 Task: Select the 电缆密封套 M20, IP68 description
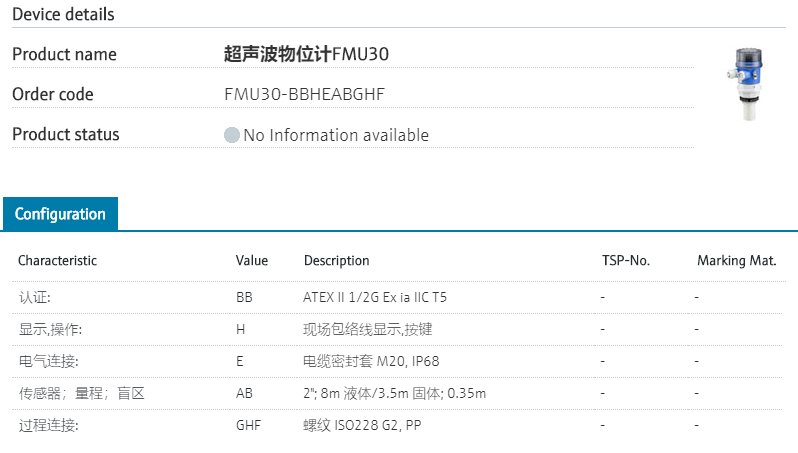[x=371, y=361]
